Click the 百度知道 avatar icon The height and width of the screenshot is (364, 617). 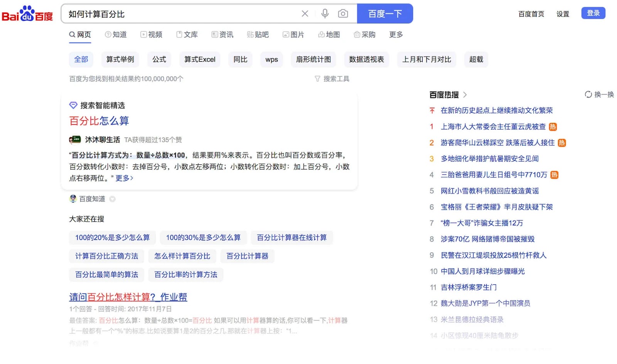tap(73, 199)
